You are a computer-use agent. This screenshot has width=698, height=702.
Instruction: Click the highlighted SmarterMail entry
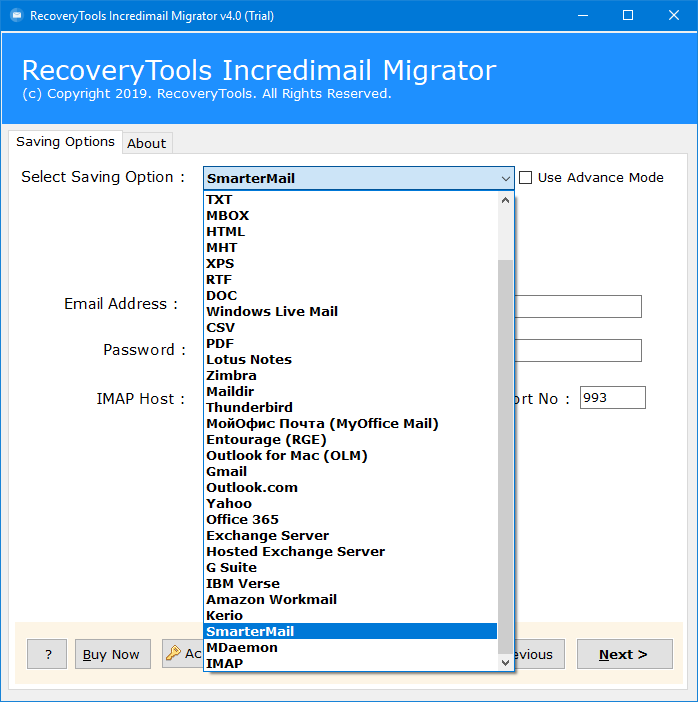click(351, 631)
